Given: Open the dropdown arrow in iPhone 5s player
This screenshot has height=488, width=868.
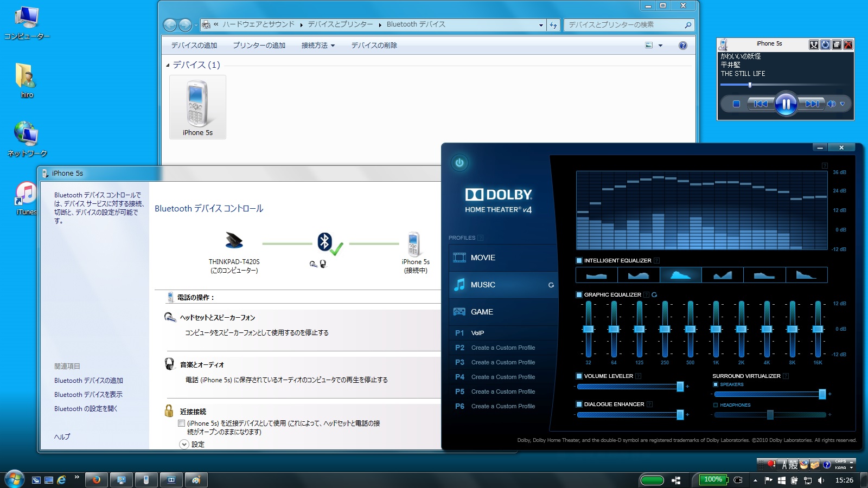Looking at the screenshot, I should pyautogui.click(x=843, y=104).
